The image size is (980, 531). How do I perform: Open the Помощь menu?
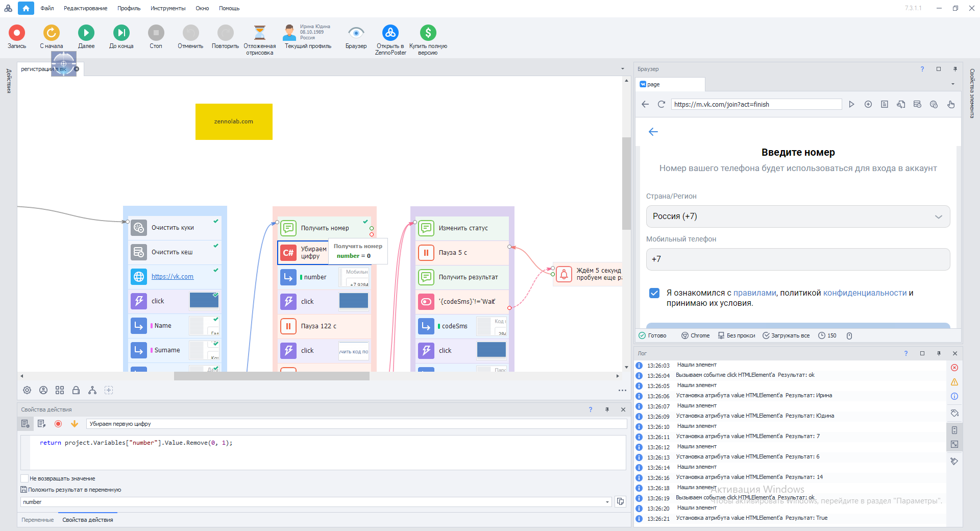point(229,8)
